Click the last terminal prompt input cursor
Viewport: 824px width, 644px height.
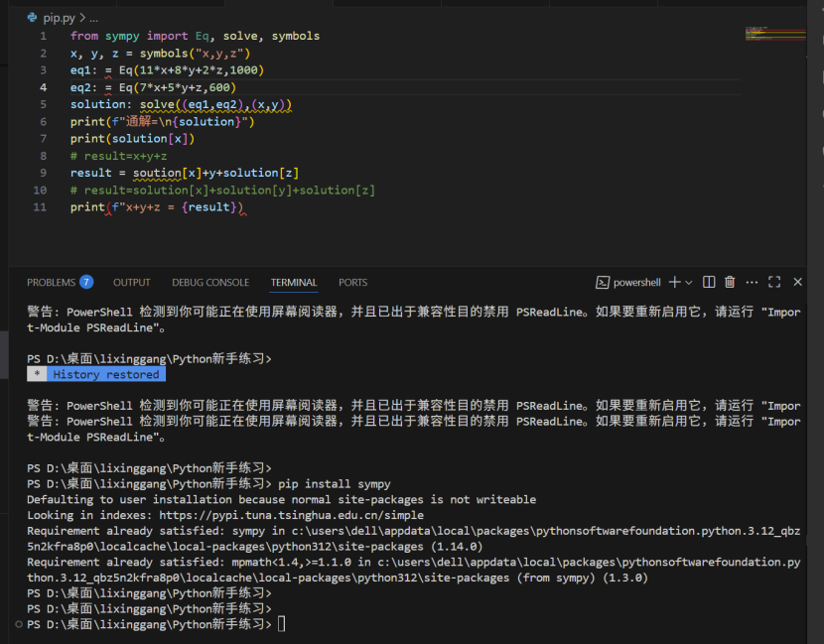[282, 624]
